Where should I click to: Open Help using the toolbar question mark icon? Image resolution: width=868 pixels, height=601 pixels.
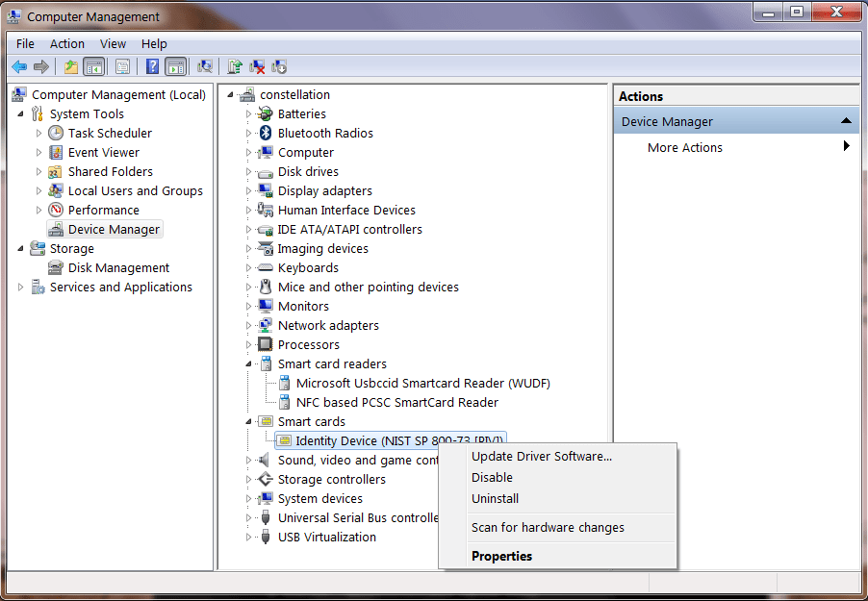(152, 65)
